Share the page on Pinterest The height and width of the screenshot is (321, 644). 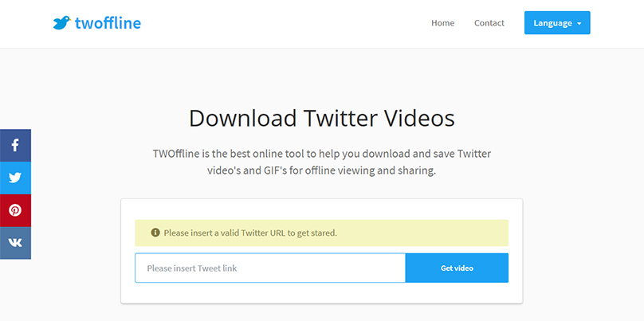click(15, 210)
